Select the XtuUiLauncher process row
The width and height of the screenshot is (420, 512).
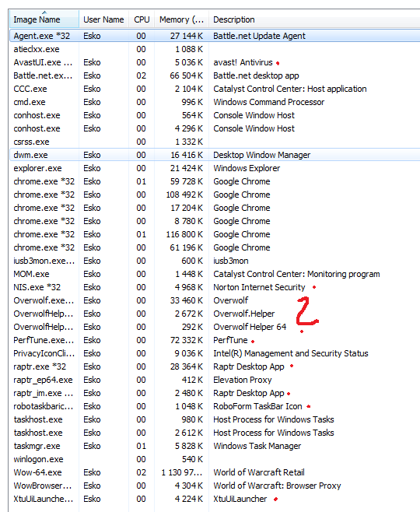coord(215,499)
